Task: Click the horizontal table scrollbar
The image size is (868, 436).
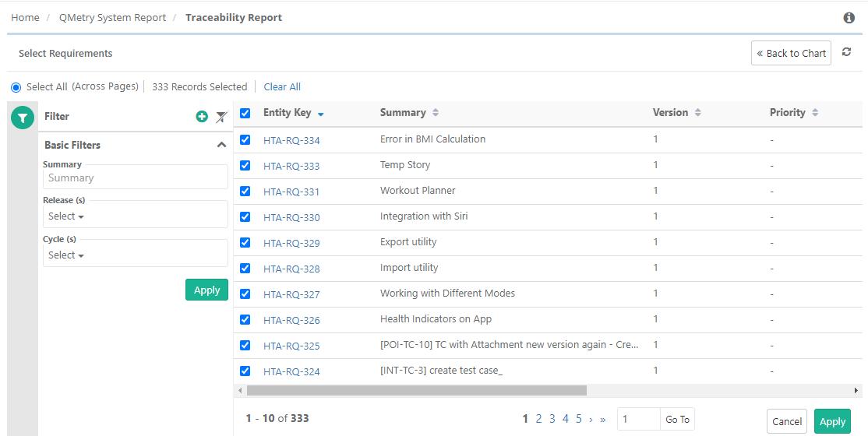Action: [x=417, y=390]
